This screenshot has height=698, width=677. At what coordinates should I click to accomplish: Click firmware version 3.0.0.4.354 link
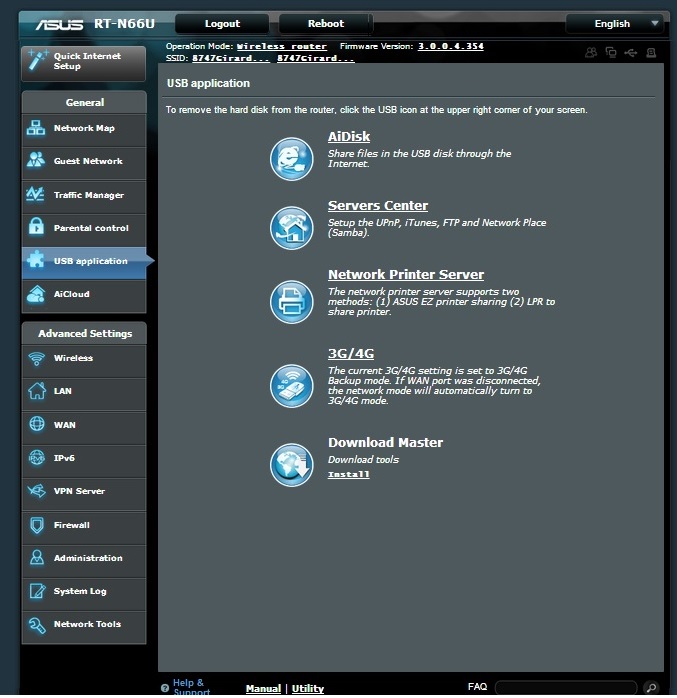point(450,46)
